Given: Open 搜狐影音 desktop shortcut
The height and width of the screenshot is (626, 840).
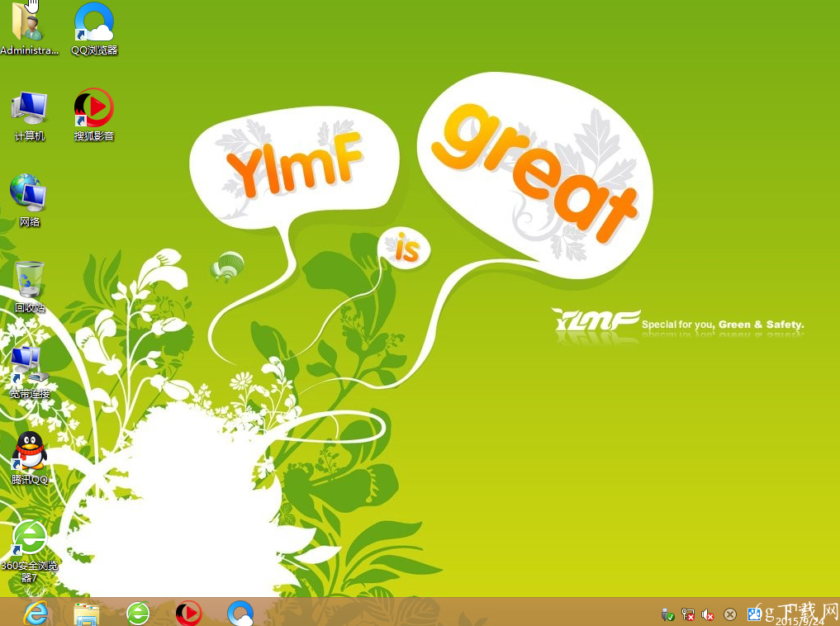Looking at the screenshot, I should 94,115.
